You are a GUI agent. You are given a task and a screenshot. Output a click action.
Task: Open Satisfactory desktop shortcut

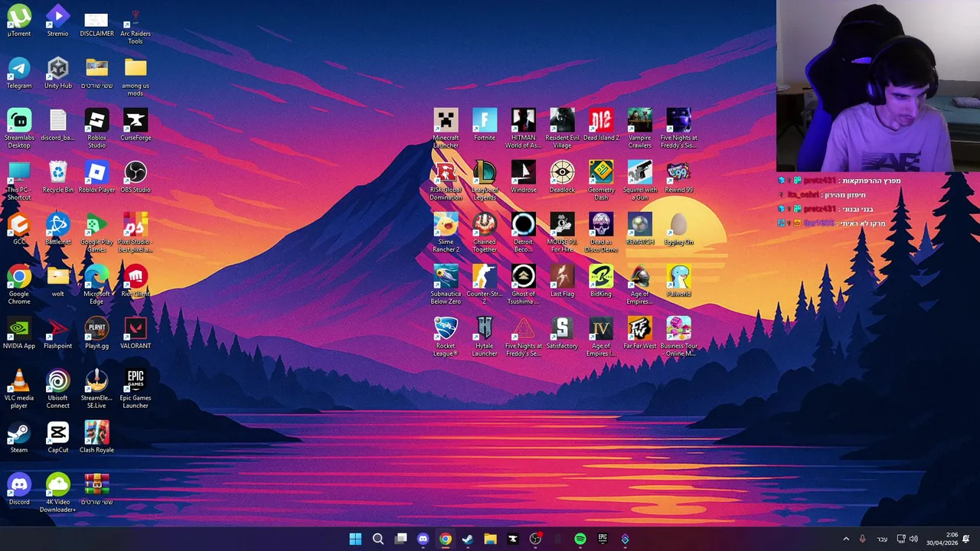(562, 333)
